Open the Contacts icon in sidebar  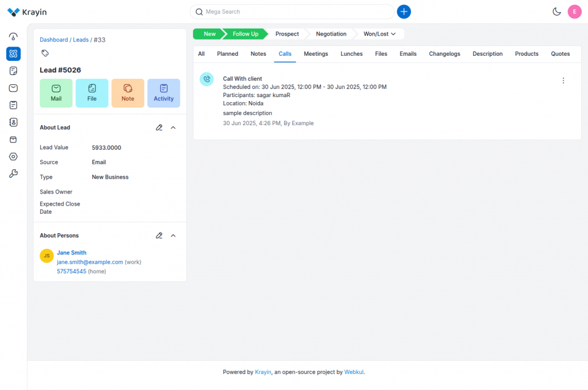click(13, 122)
